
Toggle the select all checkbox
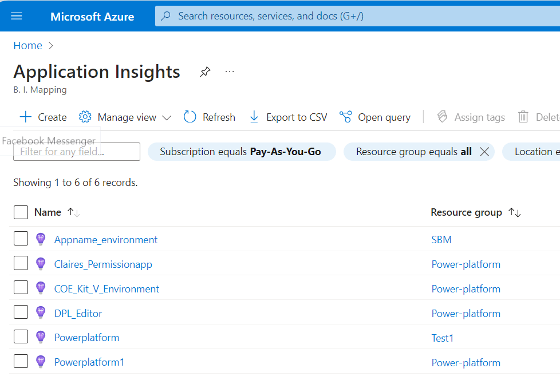(x=21, y=212)
